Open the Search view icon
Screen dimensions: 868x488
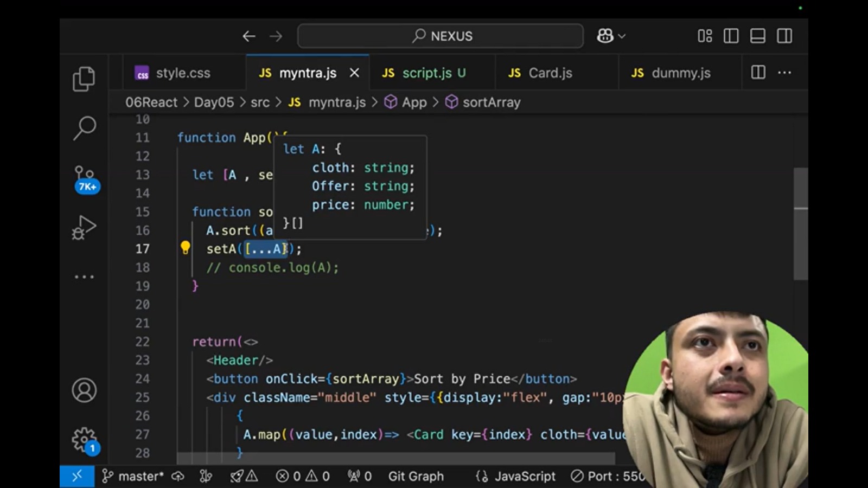pyautogui.click(x=84, y=129)
